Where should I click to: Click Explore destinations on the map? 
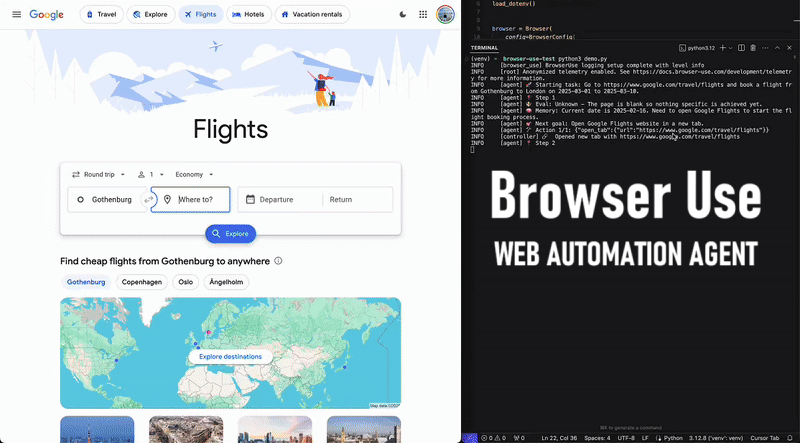click(231, 357)
